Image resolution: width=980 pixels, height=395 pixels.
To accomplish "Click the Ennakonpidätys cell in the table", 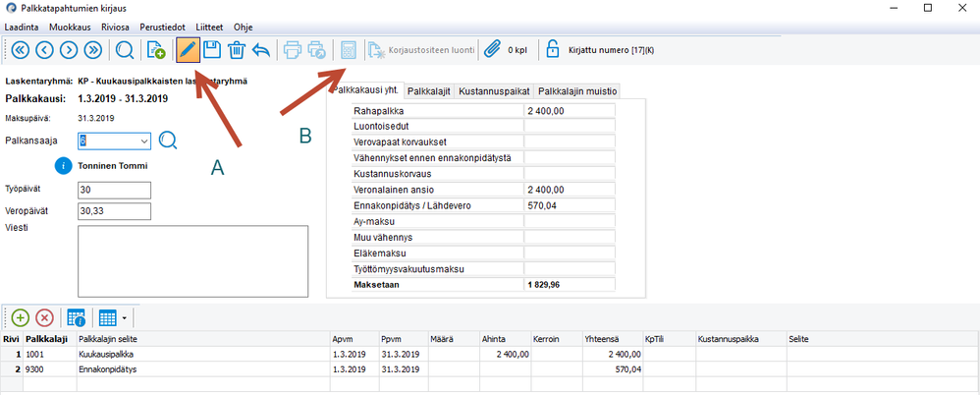I will point(203,369).
